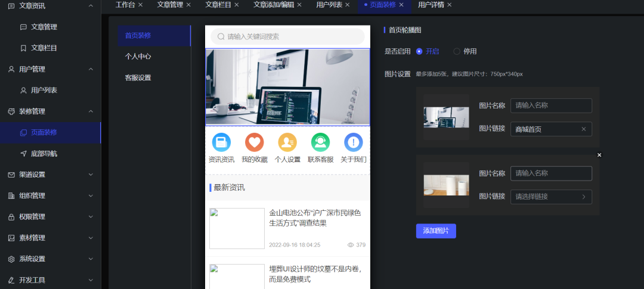Tap the 资讯资讯 blue icon in preview

point(221,142)
